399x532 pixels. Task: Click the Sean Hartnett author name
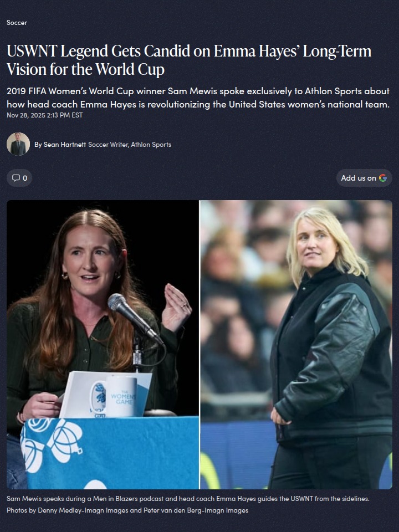point(64,145)
